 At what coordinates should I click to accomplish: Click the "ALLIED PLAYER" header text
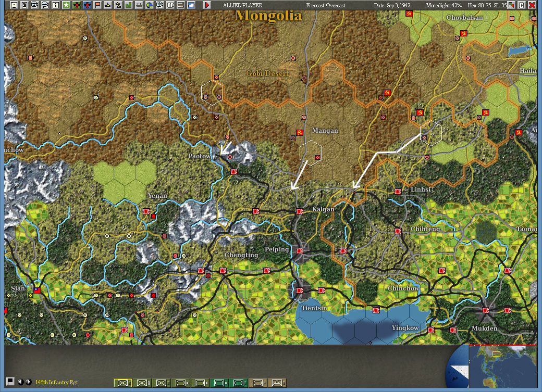[243, 5]
